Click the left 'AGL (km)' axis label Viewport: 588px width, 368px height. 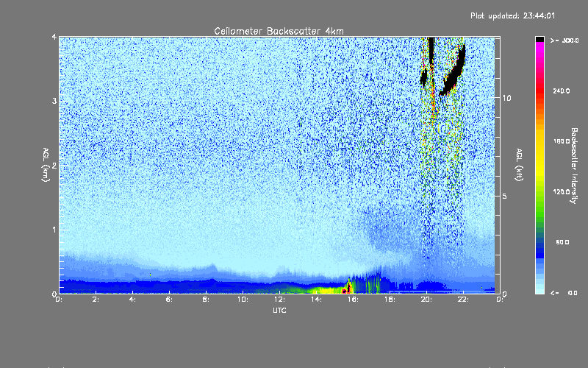coord(46,165)
